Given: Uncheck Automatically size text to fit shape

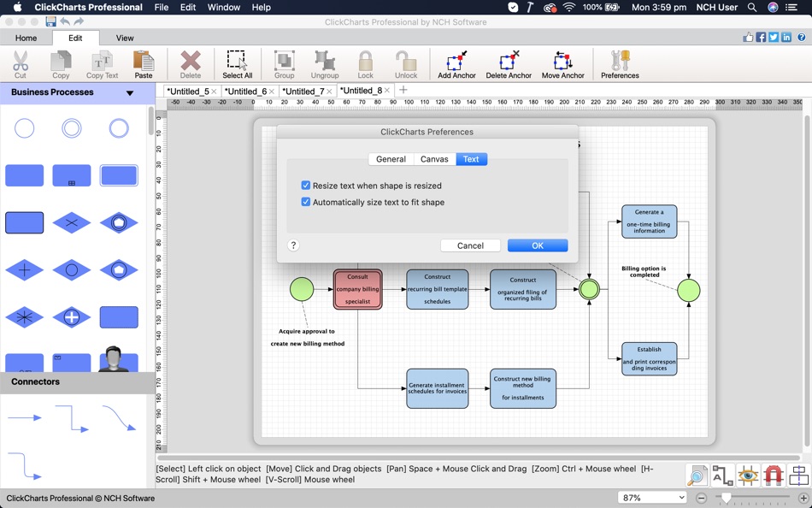Looking at the screenshot, I should 305,202.
